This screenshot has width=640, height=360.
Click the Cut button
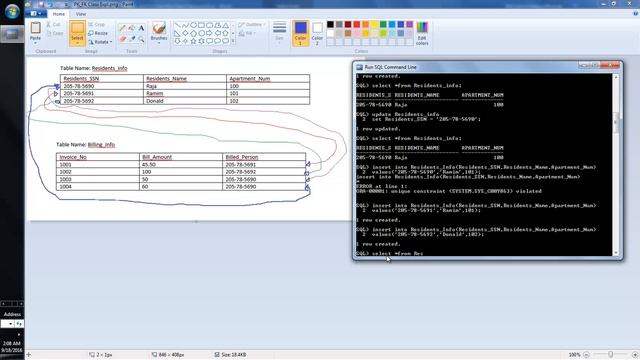coord(53,24)
